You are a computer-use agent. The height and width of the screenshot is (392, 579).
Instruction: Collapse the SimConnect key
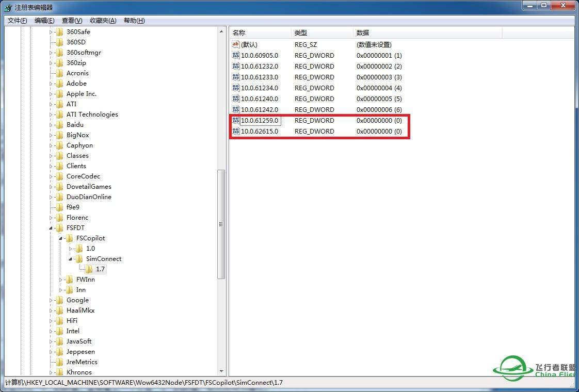pyautogui.click(x=70, y=259)
